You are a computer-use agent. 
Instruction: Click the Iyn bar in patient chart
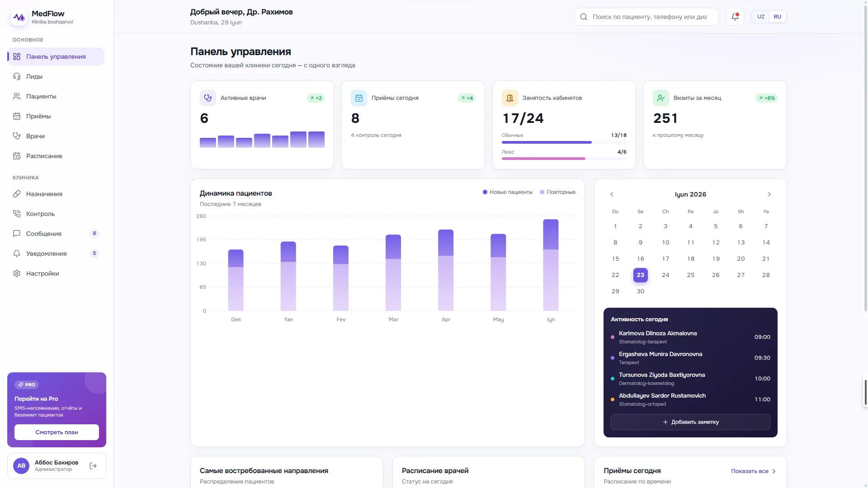pos(551,265)
